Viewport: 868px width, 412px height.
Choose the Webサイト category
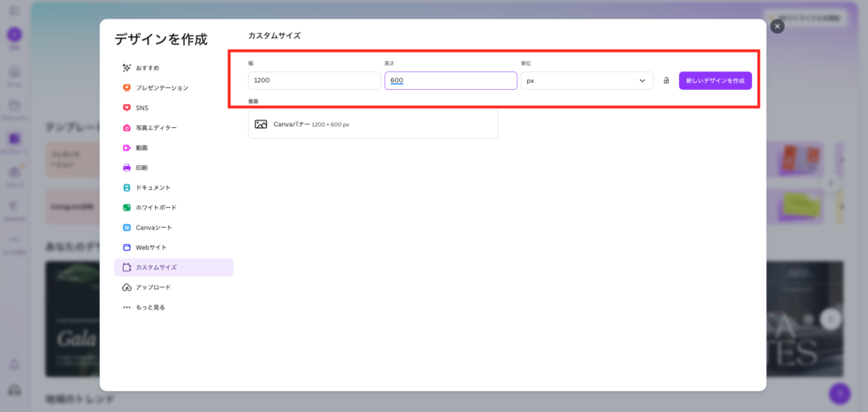(x=151, y=248)
